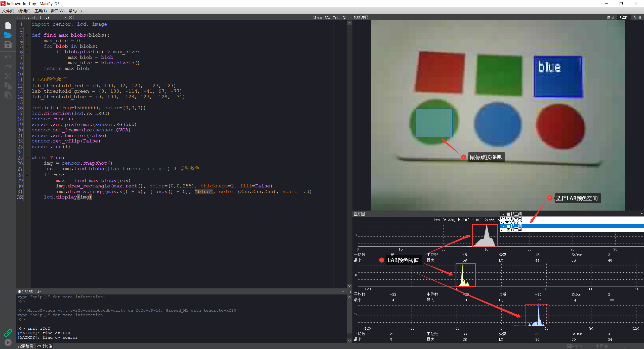Start the script with the green play icon

point(8,342)
